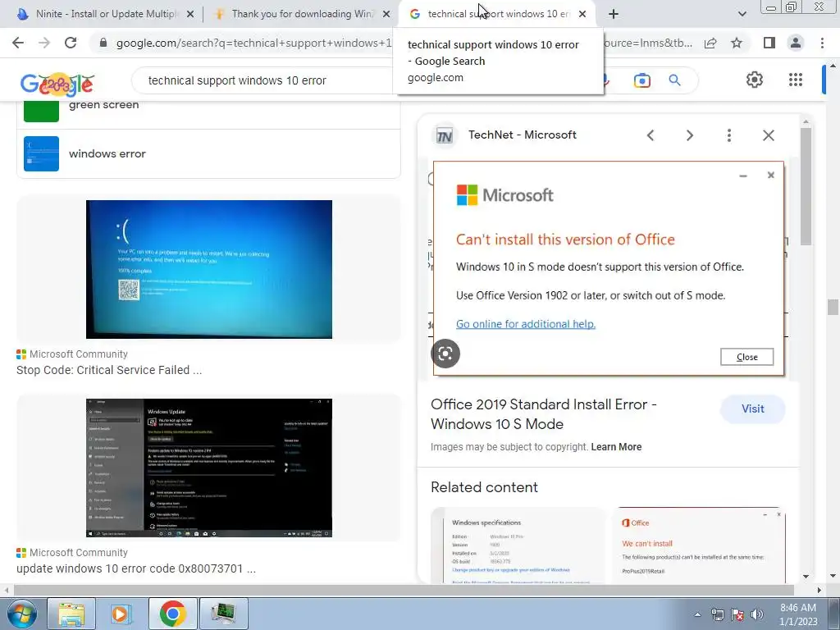The height and width of the screenshot is (630, 840).
Task: Click the Google doodle logo
Action: coord(57,83)
